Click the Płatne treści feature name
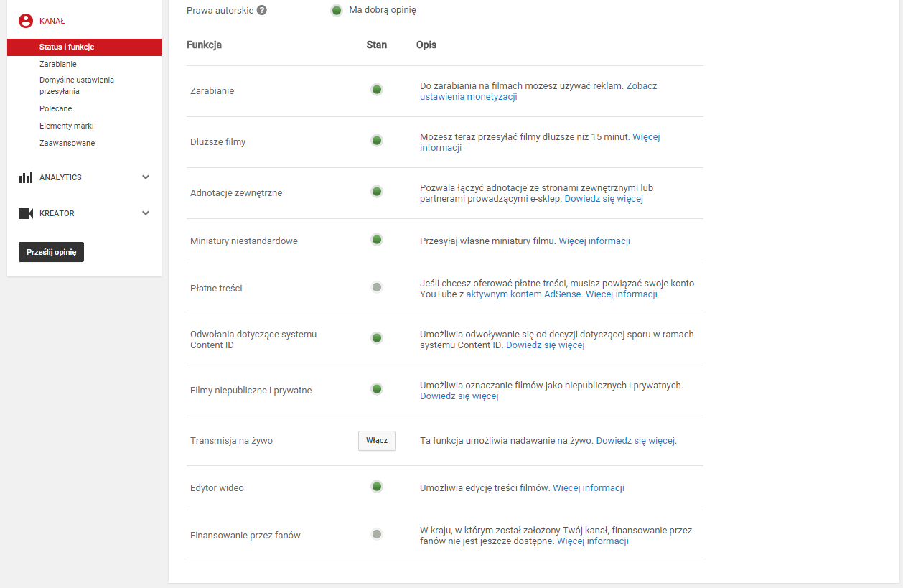 (x=216, y=289)
